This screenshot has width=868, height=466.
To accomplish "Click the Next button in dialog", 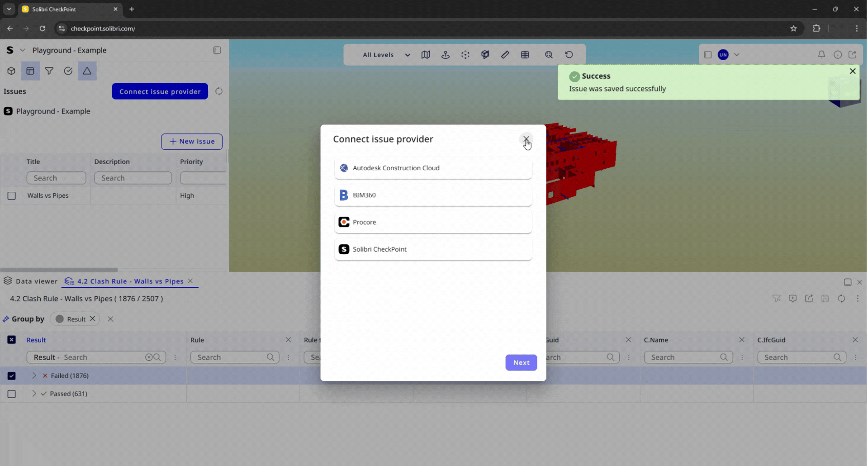I will click(x=521, y=362).
